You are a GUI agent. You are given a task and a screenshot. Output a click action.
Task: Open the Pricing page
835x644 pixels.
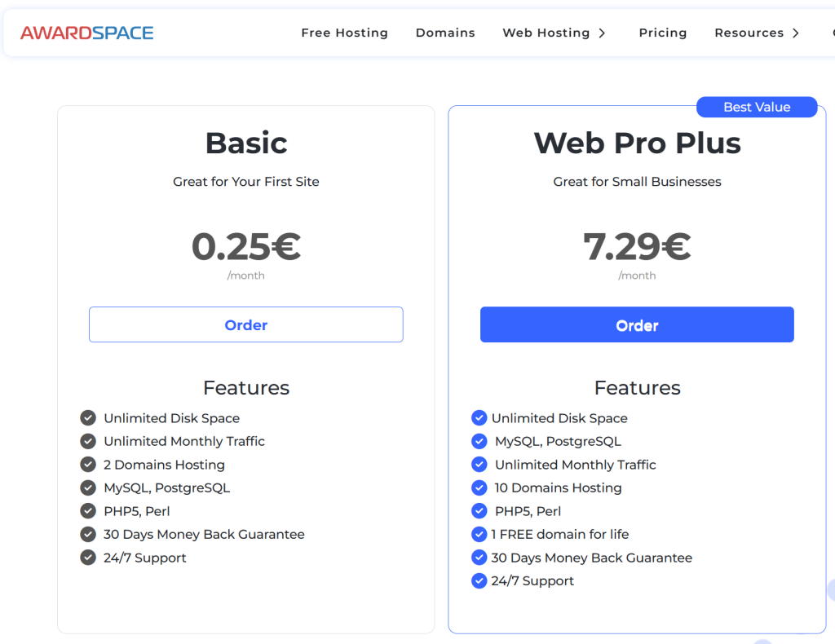pyautogui.click(x=663, y=33)
